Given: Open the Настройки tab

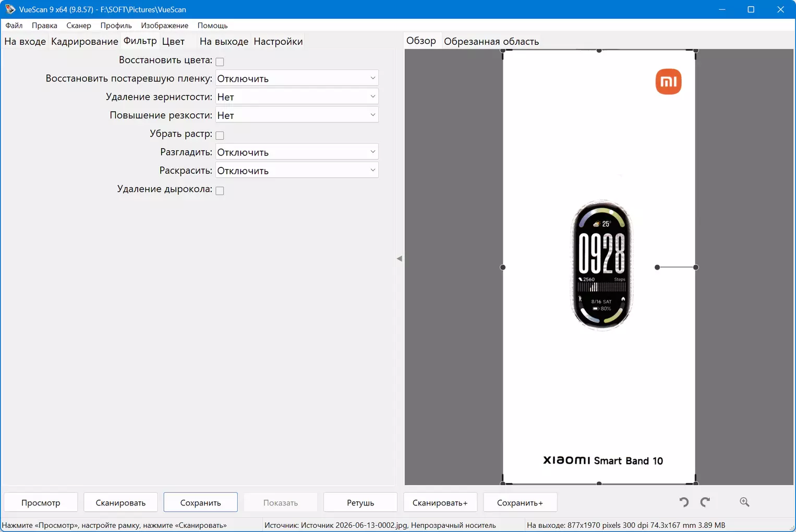Looking at the screenshot, I should point(278,41).
